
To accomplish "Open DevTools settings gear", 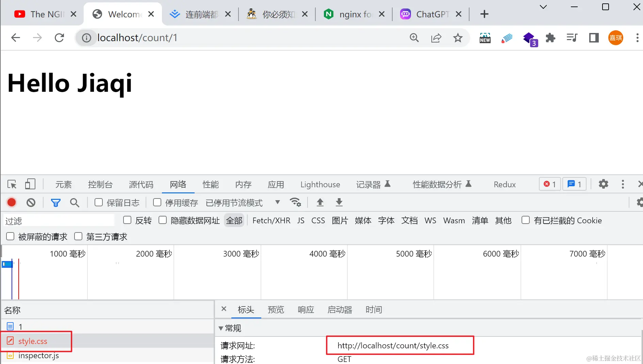I will tap(604, 184).
